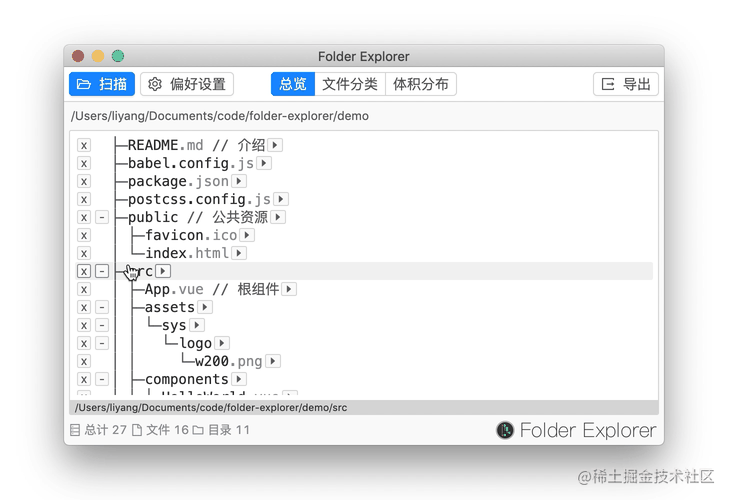Collapse the public folder with minus button
The width and height of the screenshot is (730, 500).
[102, 217]
